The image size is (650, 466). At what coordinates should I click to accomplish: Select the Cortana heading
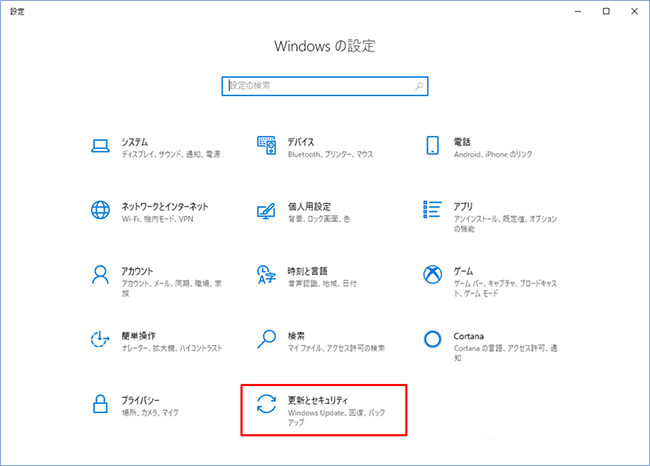coord(468,336)
